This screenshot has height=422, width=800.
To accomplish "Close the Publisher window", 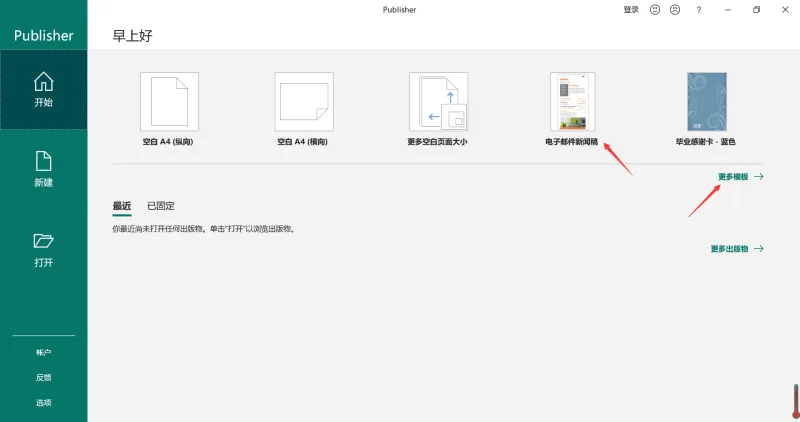I will point(785,10).
